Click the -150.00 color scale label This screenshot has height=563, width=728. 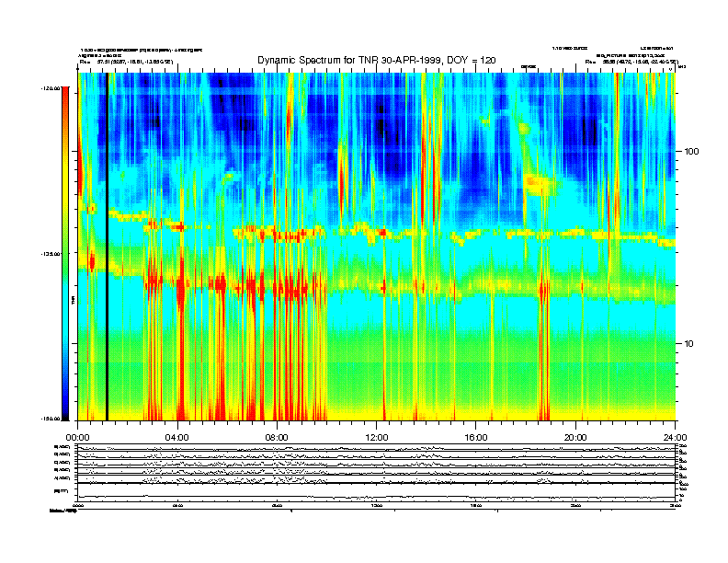pyautogui.click(x=51, y=419)
